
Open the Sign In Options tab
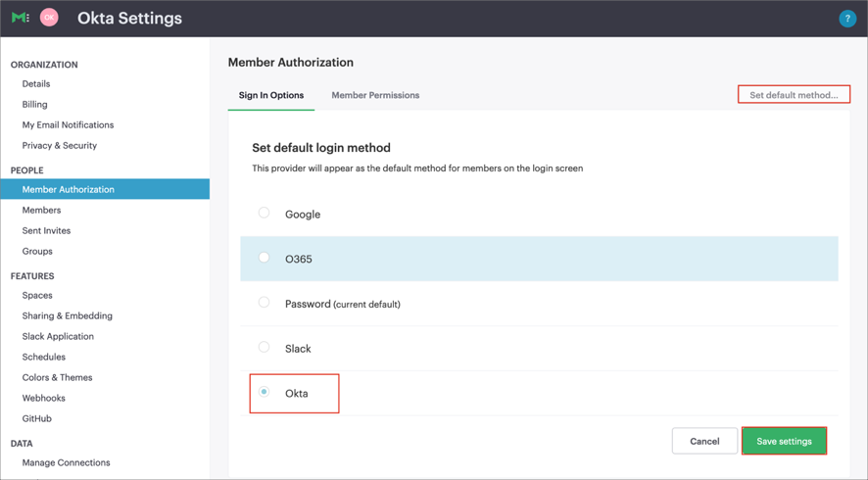(271, 95)
